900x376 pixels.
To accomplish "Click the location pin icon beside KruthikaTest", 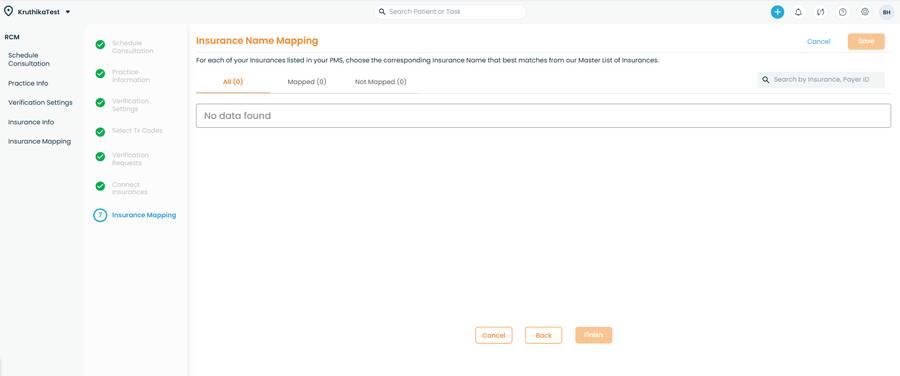I will (9, 11).
